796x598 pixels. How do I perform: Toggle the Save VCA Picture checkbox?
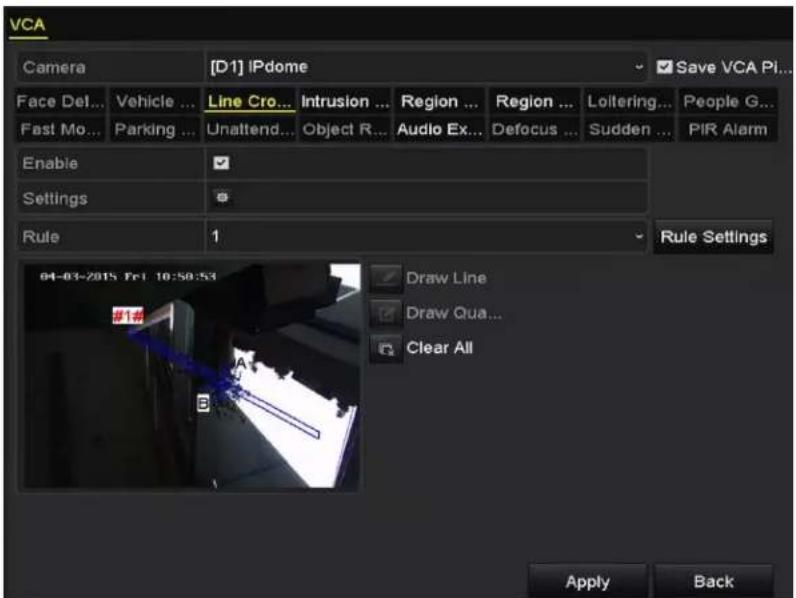(664, 67)
